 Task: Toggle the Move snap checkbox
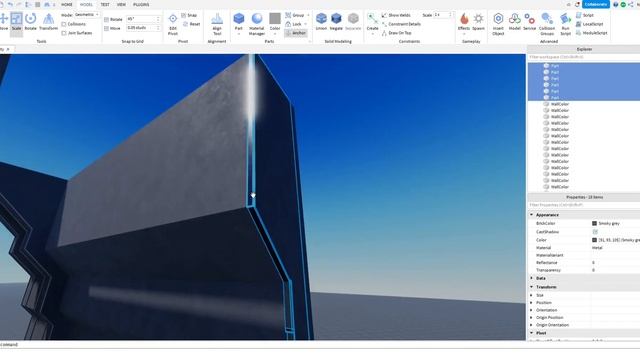[x=107, y=29]
